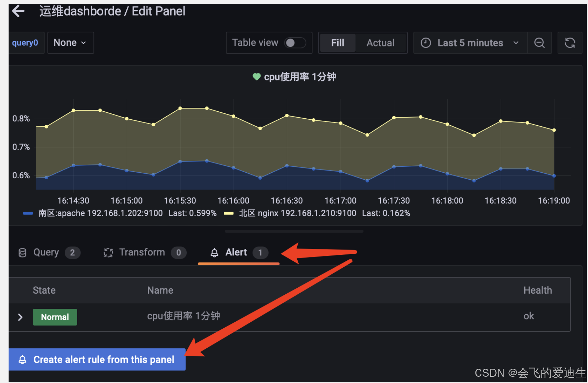Click the green heart alert status icon
588x383 pixels.
[x=256, y=77]
